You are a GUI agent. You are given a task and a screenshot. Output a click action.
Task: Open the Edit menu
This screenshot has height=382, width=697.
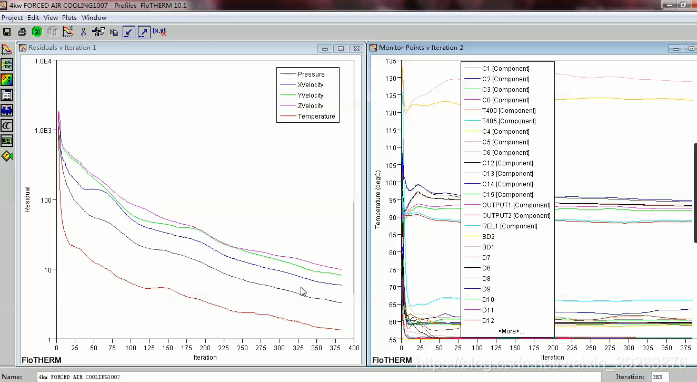point(33,18)
